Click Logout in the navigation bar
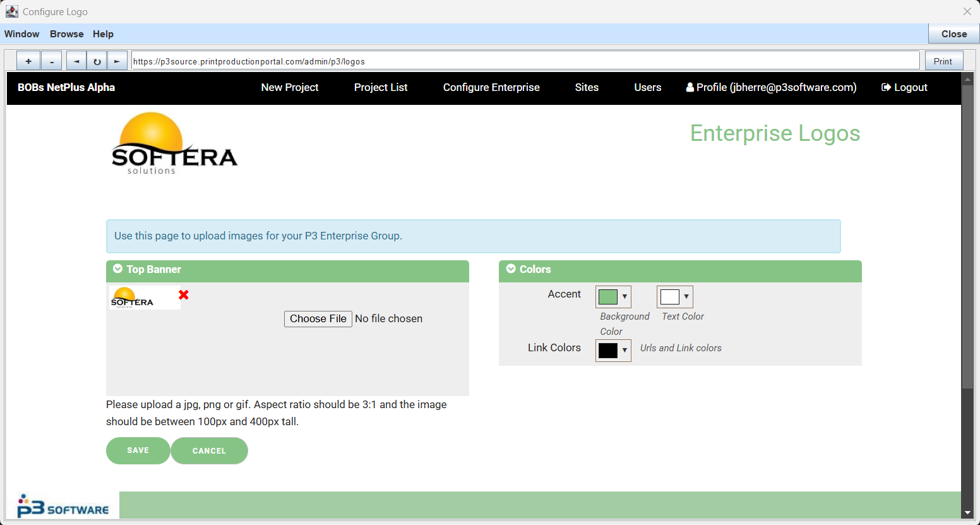The image size is (980, 525). point(904,88)
